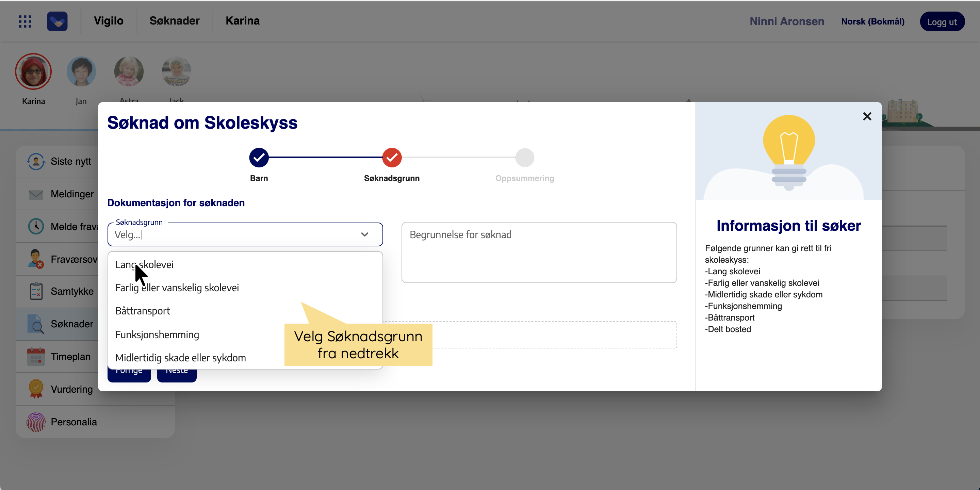The height and width of the screenshot is (490, 980).
Task: Click the Logg ut button
Action: (x=942, y=22)
